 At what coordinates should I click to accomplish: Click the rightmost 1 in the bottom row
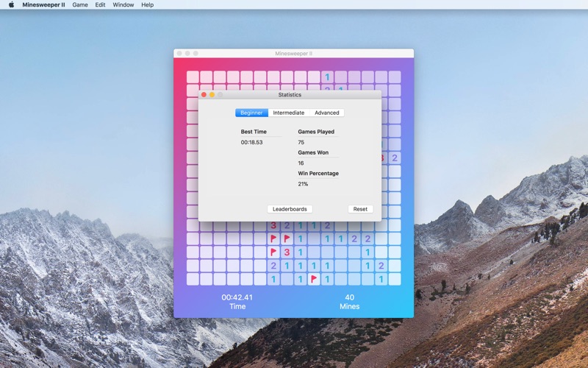381,279
